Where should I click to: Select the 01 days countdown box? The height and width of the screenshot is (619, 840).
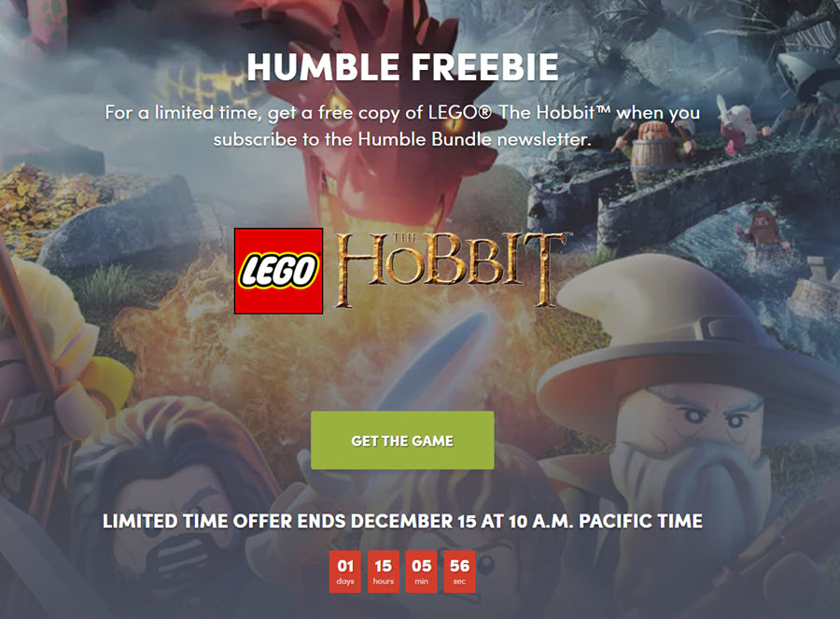pyautogui.click(x=345, y=571)
